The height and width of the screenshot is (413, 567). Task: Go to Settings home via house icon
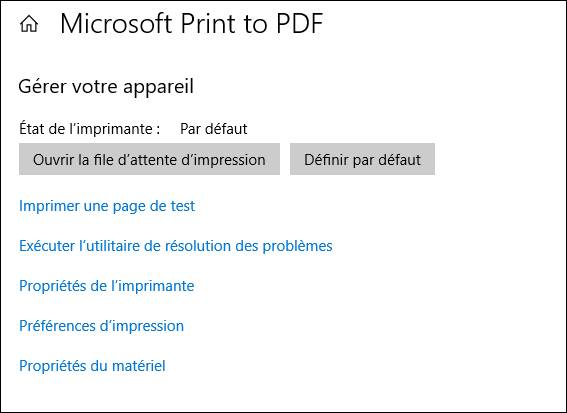pyautogui.click(x=29, y=24)
